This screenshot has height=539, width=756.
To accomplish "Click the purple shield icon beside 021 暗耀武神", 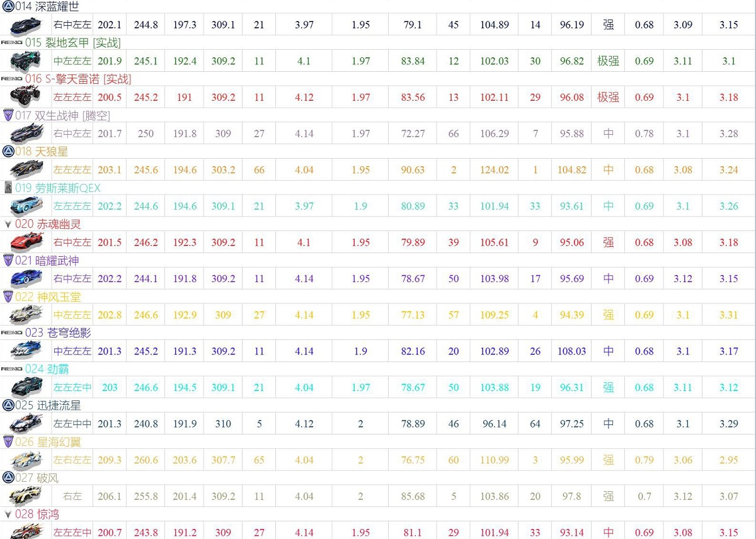I will coord(8,260).
